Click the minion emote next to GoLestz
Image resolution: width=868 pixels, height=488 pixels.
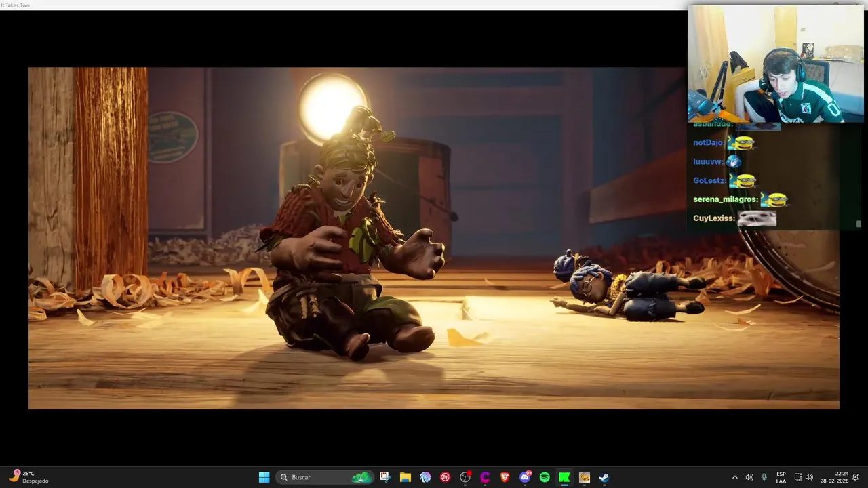click(x=744, y=181)
